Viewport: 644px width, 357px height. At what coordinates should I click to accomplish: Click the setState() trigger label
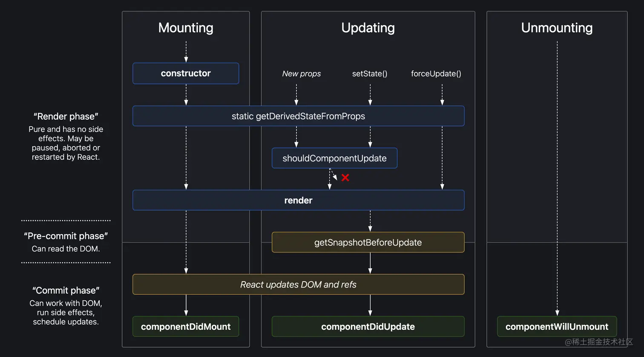370,73
